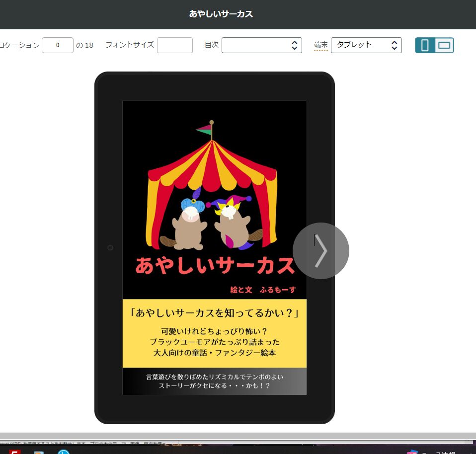Select the あやしいサーカス book cover preview
The image size is (476, 454).
point(215,248)
